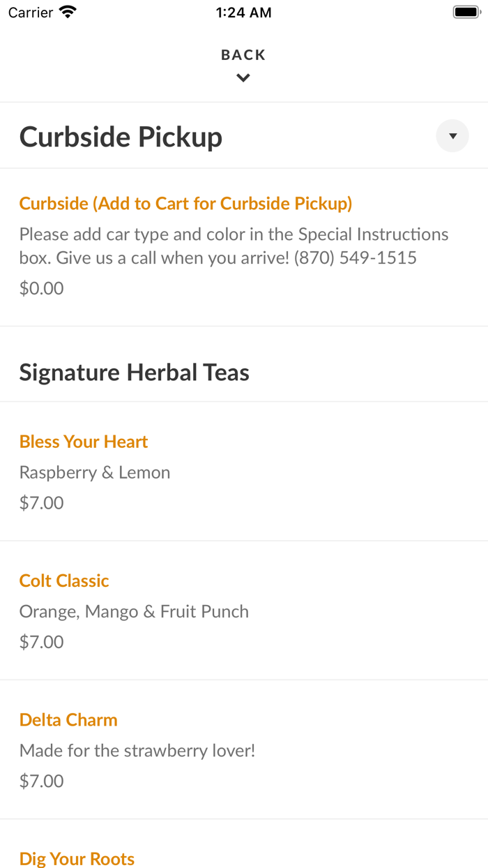Tap the Curbside Pickup heading
The image size is (488, 868).
121,137
